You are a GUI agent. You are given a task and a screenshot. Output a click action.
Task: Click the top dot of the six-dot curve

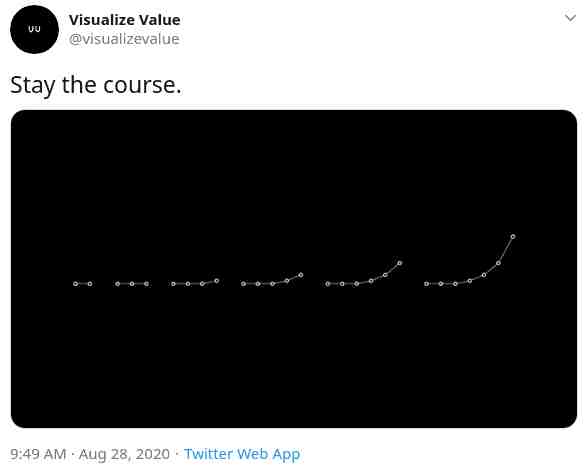[x=400, y=263]
